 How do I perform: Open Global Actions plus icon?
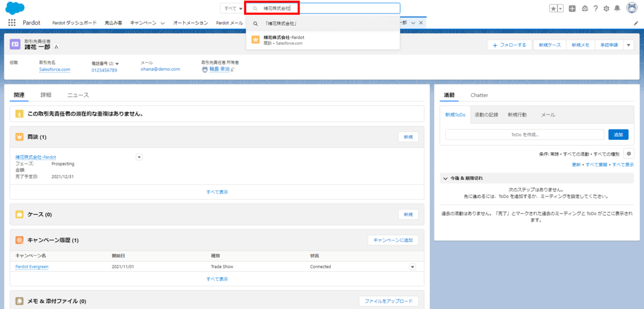click(573, 9)
